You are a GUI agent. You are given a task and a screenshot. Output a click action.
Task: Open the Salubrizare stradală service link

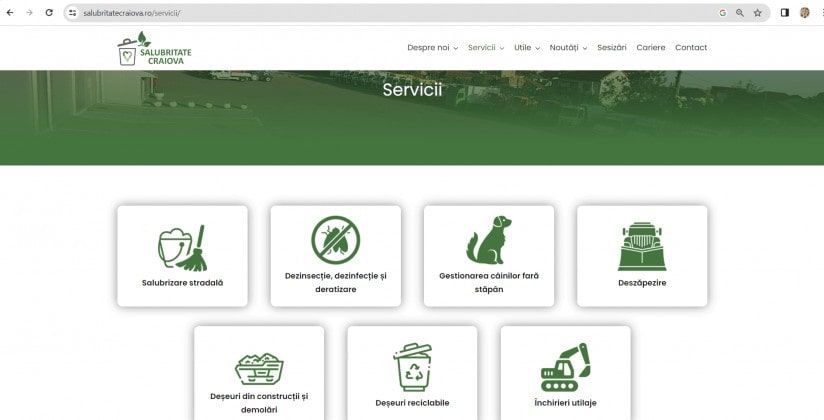[x=182, y=283]
